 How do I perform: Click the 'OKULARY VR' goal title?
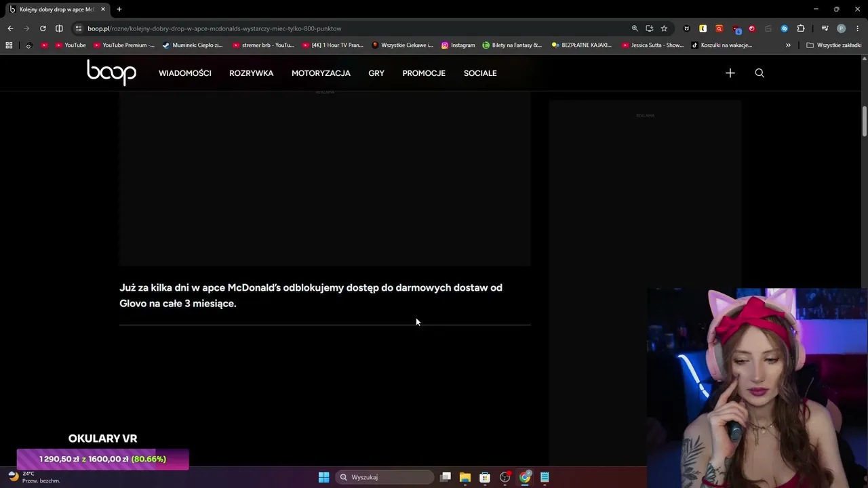pyautogui.click(x=103, y=439)
